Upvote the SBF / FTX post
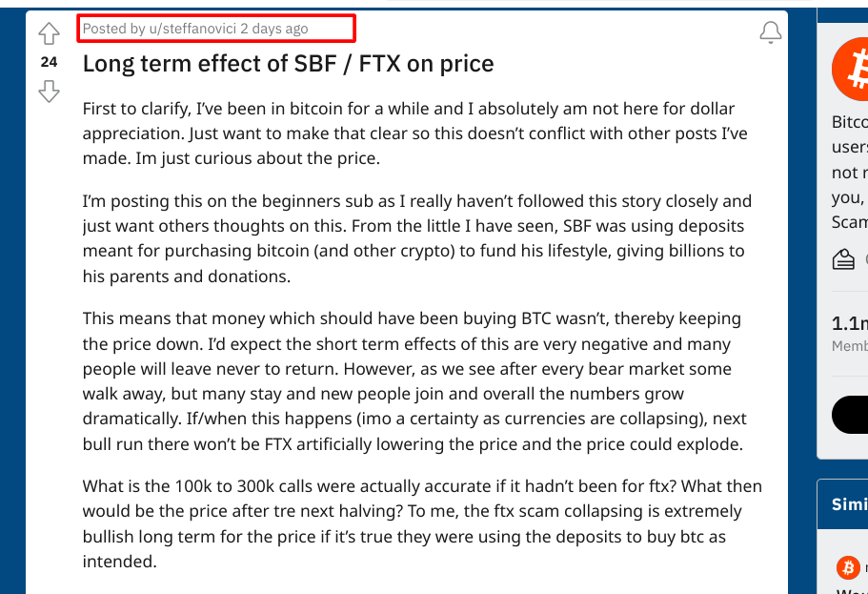The height and width of the screenshot is (594, 868). click(49, 33)
